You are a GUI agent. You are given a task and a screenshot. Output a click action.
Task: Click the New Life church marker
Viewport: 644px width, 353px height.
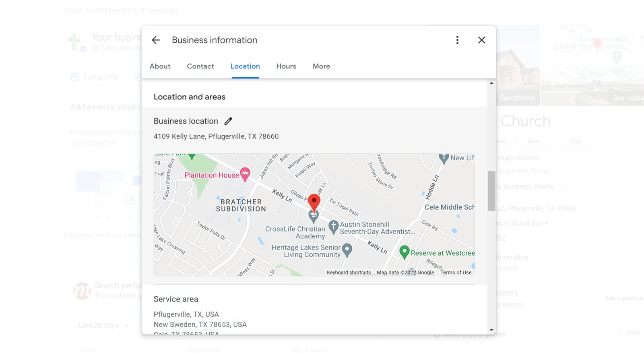point(444,159)
